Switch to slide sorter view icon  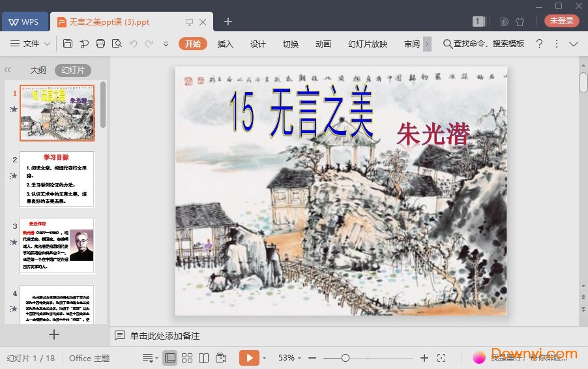(x=186, y=358)
